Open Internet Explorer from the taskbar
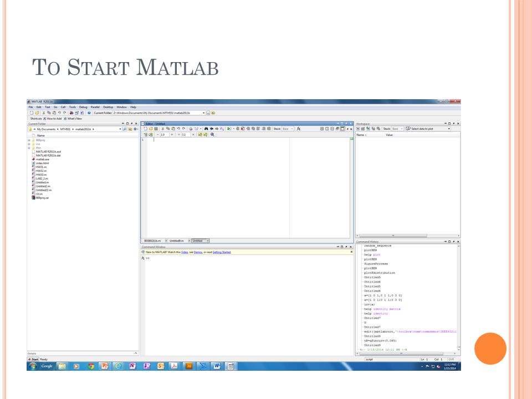This screenshot has width=532, height=399. pyautogui.click(x=117, y=366)
